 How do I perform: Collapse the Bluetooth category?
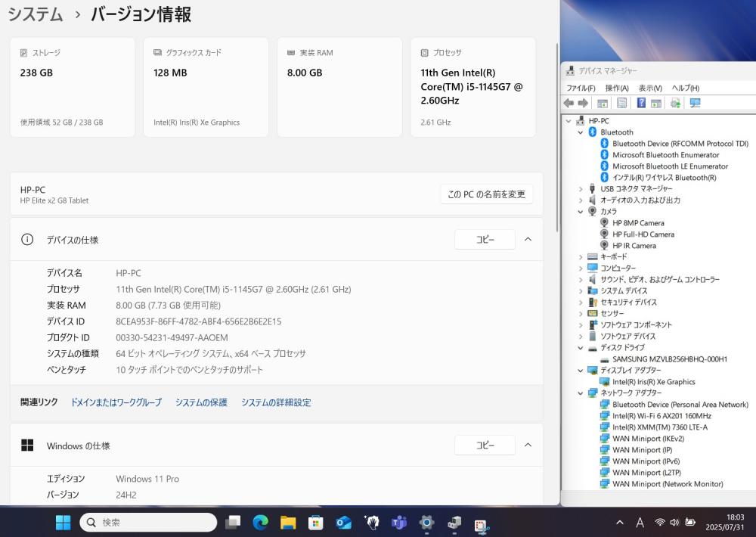[x=581, y=132]
